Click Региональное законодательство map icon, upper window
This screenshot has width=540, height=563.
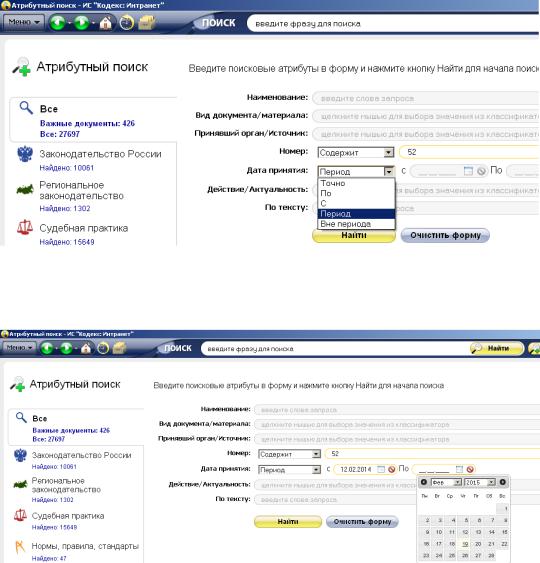25,189
